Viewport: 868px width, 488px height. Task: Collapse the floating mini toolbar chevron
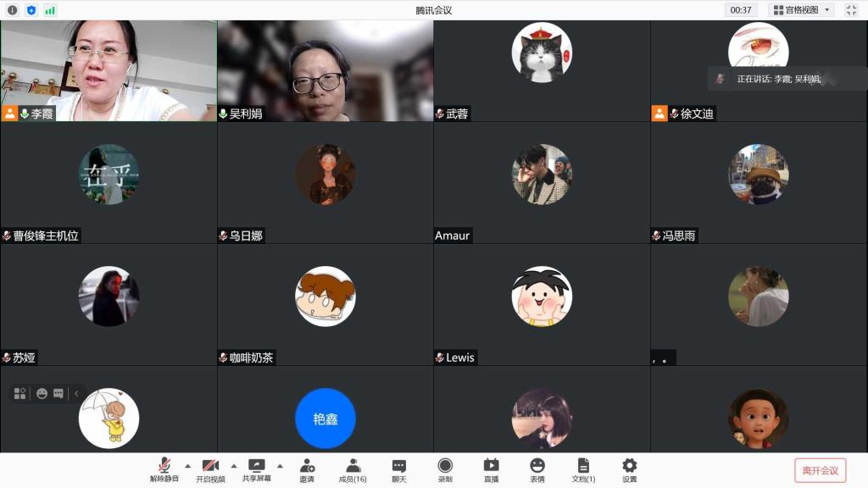coord(76,394)
